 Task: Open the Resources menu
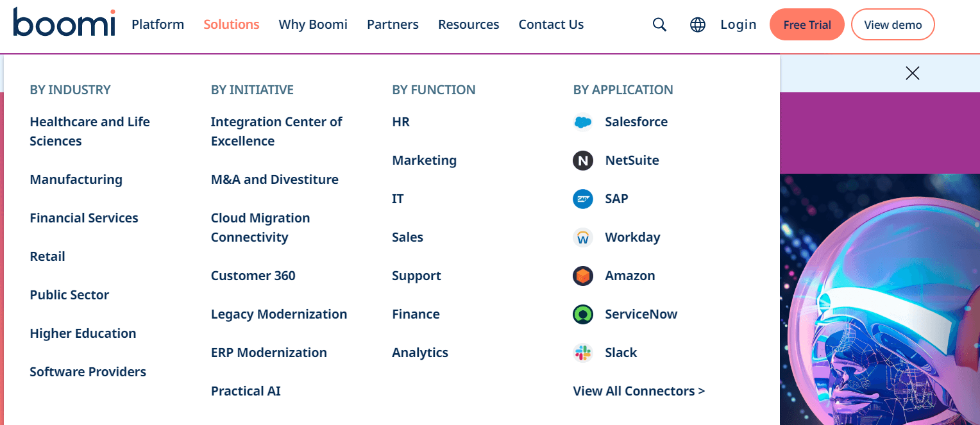pyautogui.click(x=469, y=24)
